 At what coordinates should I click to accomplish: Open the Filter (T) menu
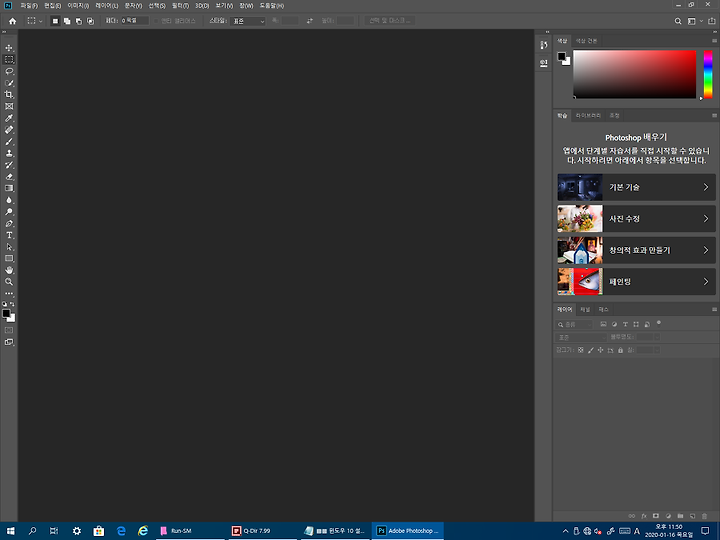point(180,6)
